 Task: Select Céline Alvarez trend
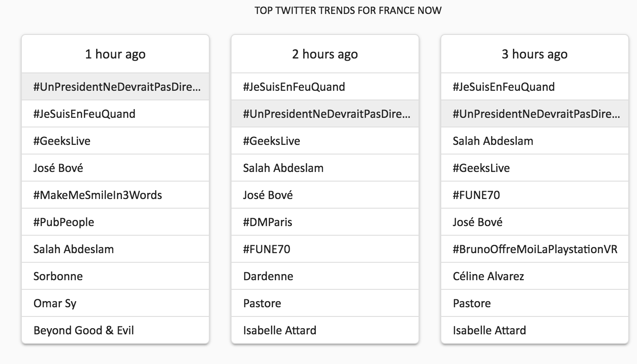click(x=488, y=276)
